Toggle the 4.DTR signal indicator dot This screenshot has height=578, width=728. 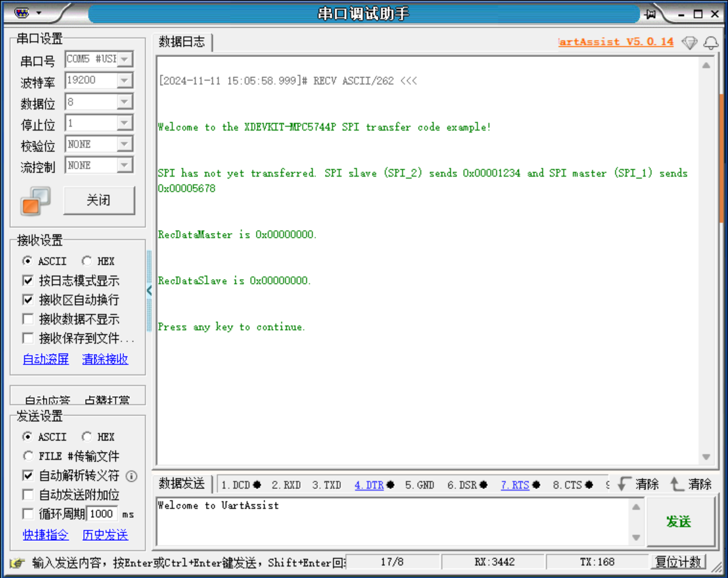click(x=390, y=485)
